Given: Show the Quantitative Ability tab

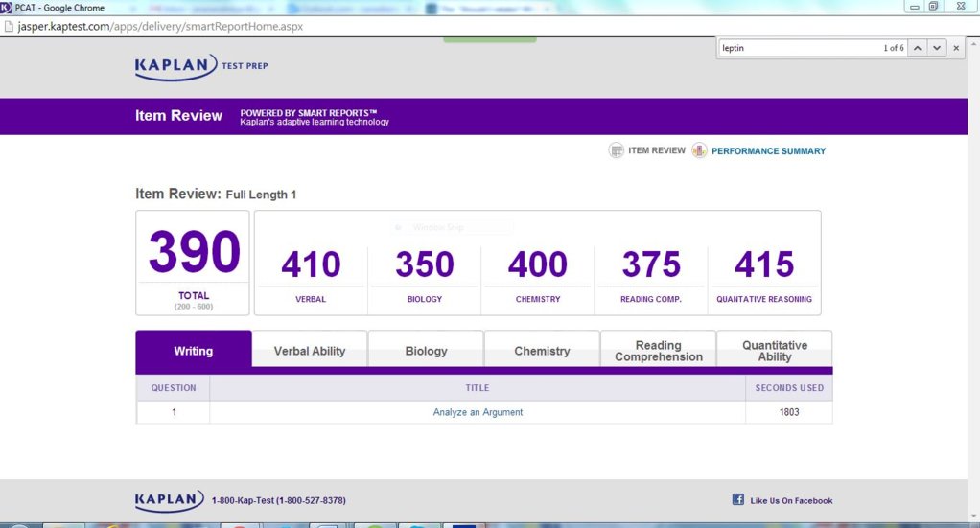Looking at the screenshot, I should click(x=775, y=351).
